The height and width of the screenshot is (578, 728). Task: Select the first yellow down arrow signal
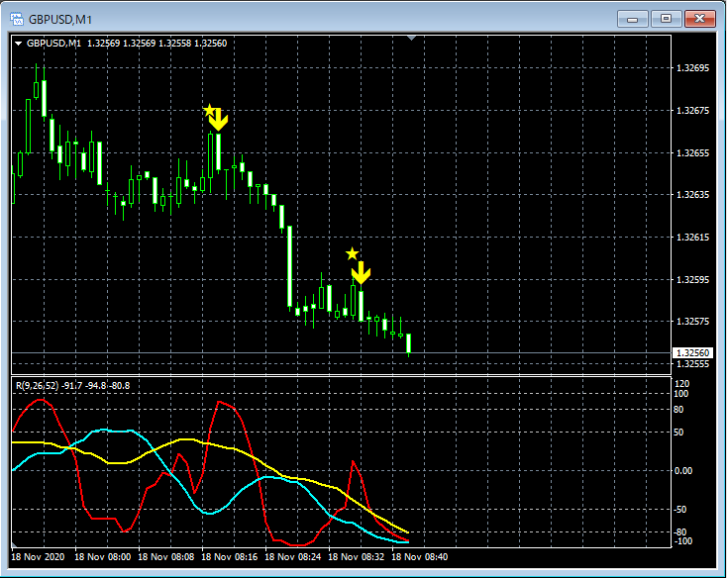coord(219,121)
